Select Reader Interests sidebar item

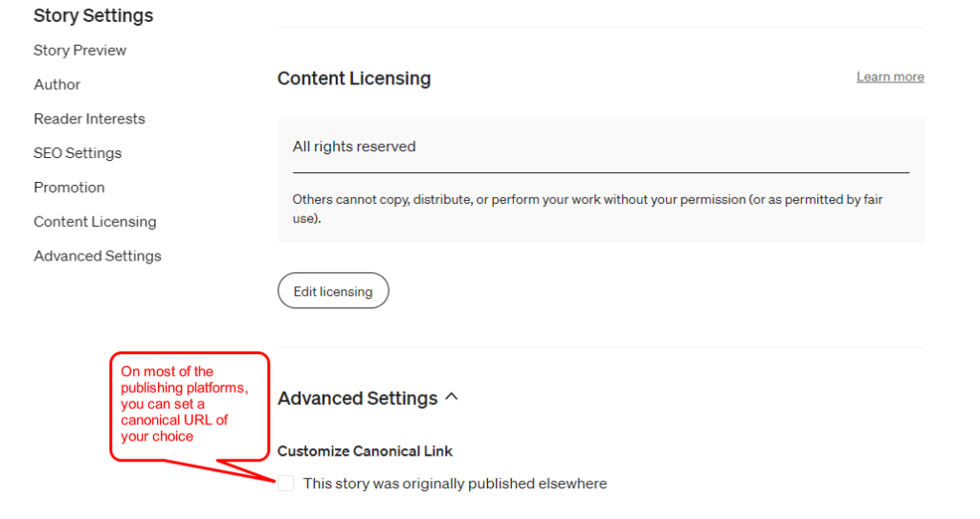pos(89,119)
